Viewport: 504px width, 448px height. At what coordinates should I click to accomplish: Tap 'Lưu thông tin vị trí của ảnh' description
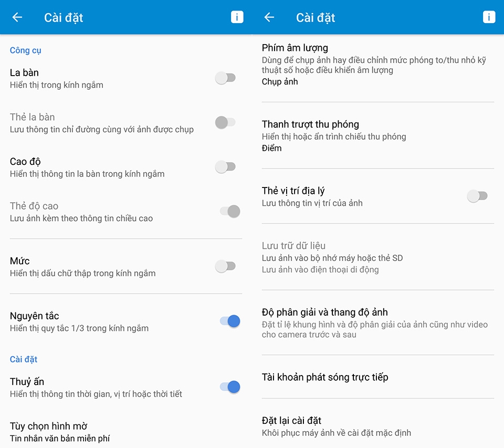click(312, 203)
